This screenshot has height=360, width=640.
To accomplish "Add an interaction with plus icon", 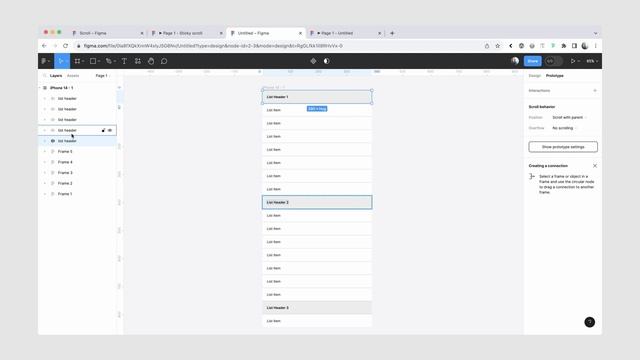I will (595, 91).
